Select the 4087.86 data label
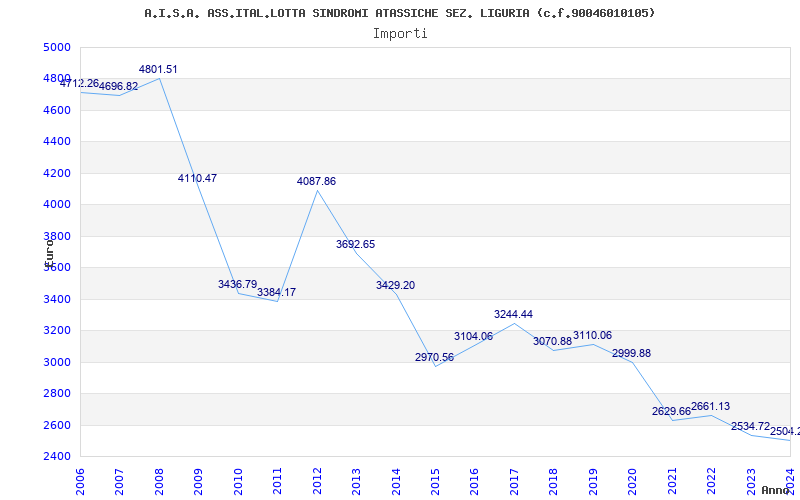 (316, 182)
